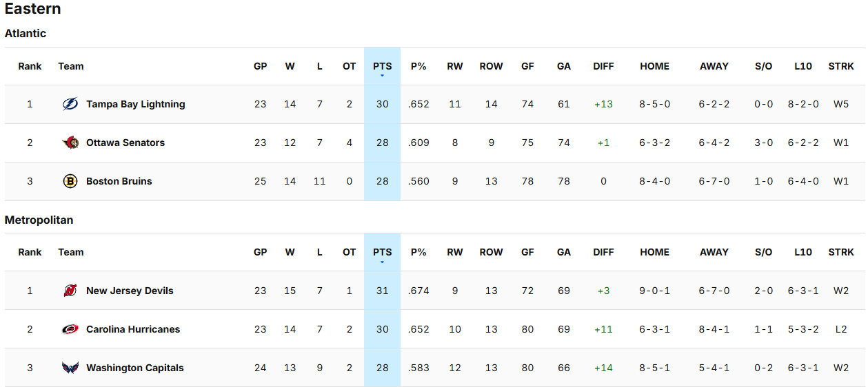
Task: Sort Atlantic table by STRK column
Action: (x=841, y=67)
